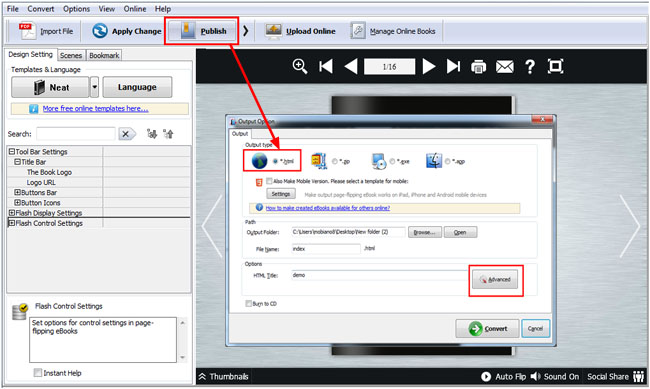Click the Advanced options button

[495, 280]
